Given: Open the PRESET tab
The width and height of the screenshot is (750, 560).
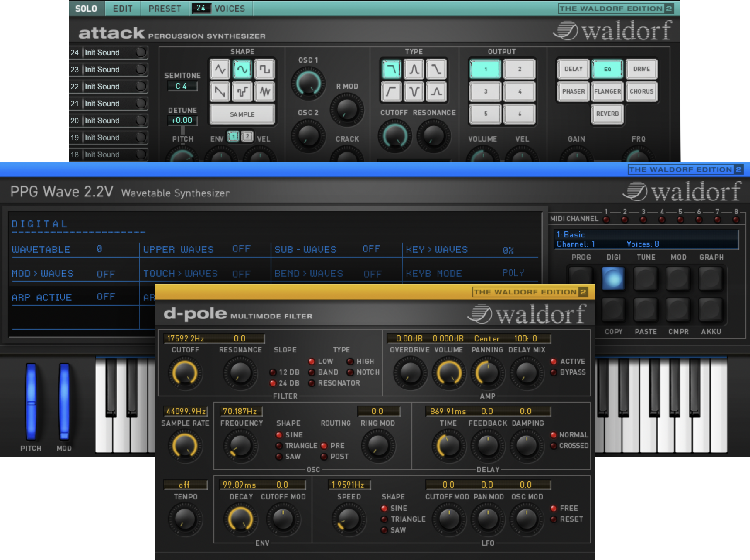Looking at the screenshot, I should pos(165,8).
